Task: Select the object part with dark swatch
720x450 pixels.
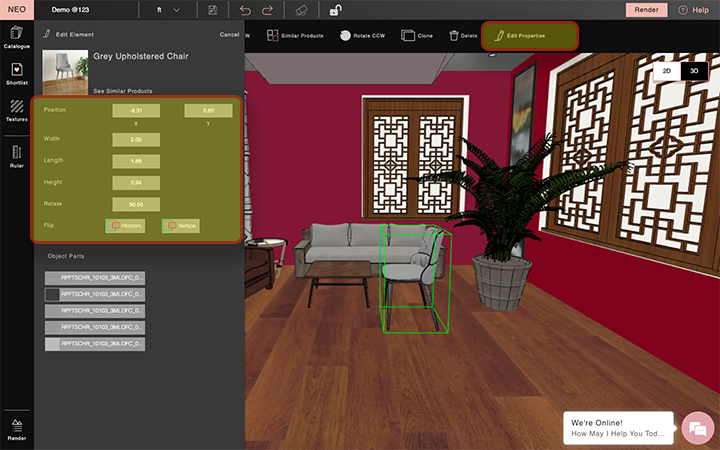Action: [x=95, y=294]
